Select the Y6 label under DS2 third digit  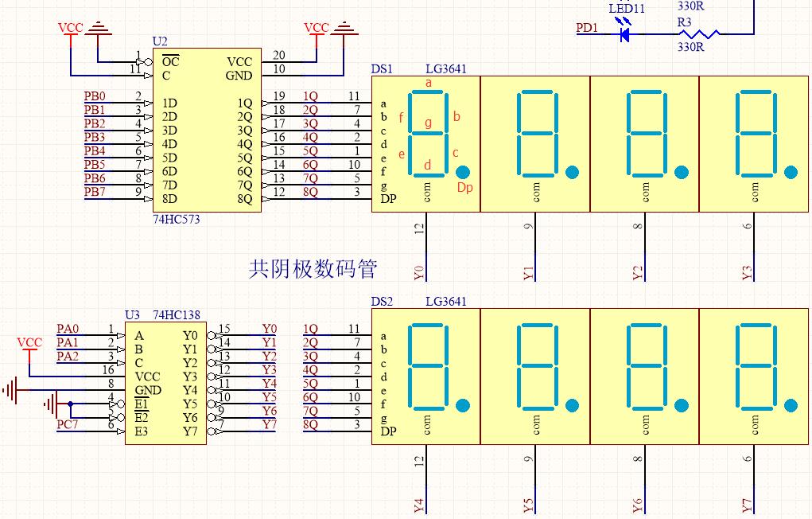pos(638,506)
